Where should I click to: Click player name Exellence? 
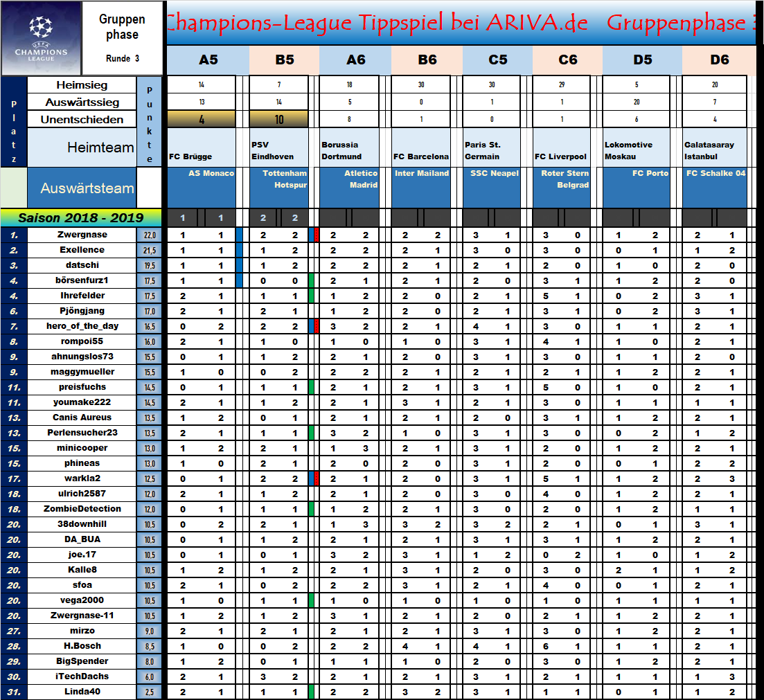82,250
